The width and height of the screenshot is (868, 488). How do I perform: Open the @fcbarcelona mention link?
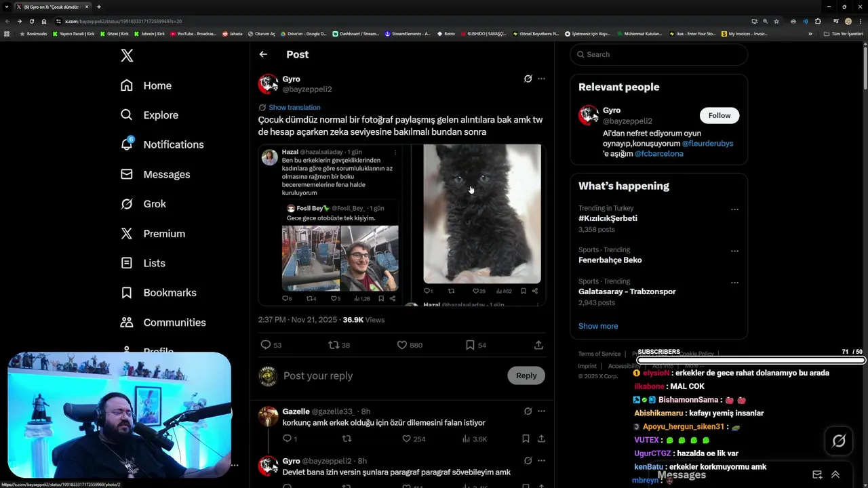point(658,154)
